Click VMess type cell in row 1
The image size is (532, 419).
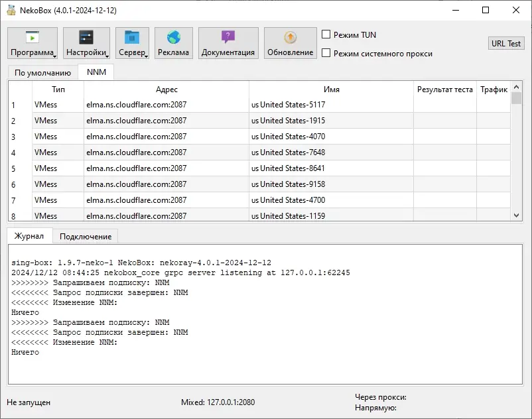pos(58,105)
